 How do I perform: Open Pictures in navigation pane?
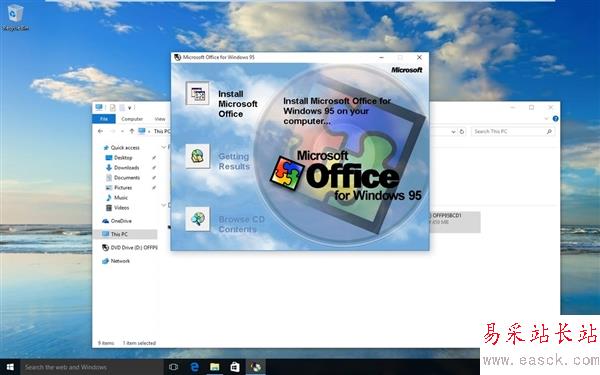pyautogui.click(x=122, y=188)
